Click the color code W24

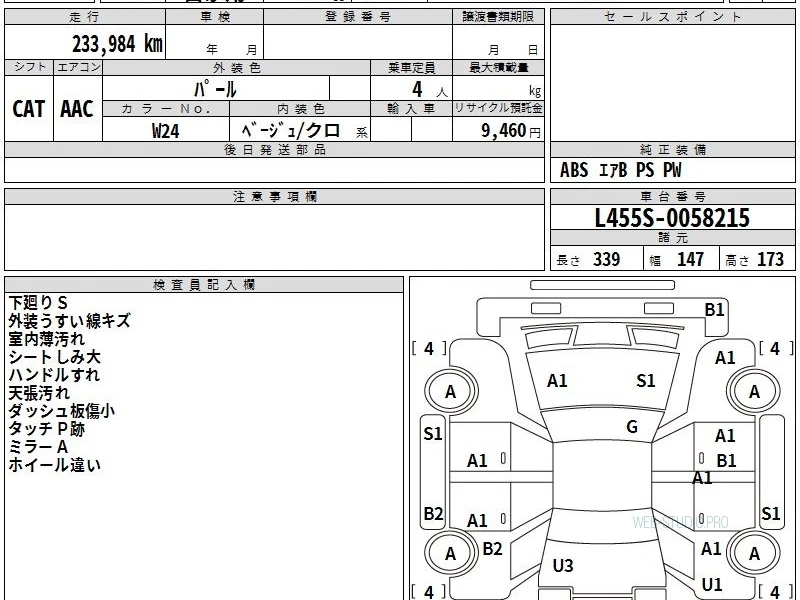point(166,131)
